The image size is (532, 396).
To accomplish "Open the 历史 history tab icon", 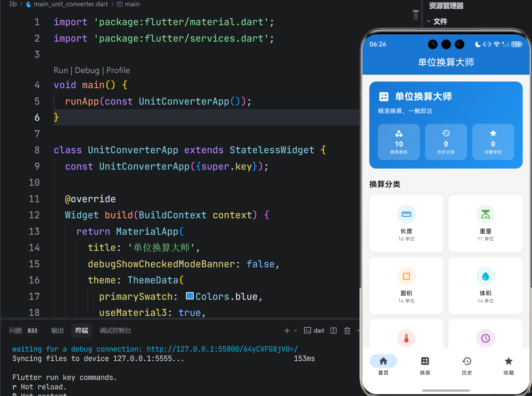I will pos(467,361).
